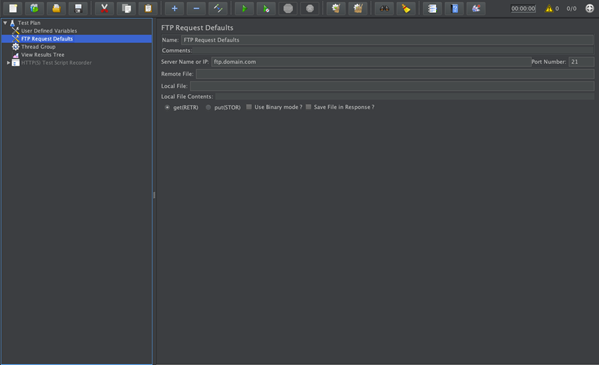The image size is (599, 365).
Task: Expand all nodes with the plus icon
Action: 174,8
